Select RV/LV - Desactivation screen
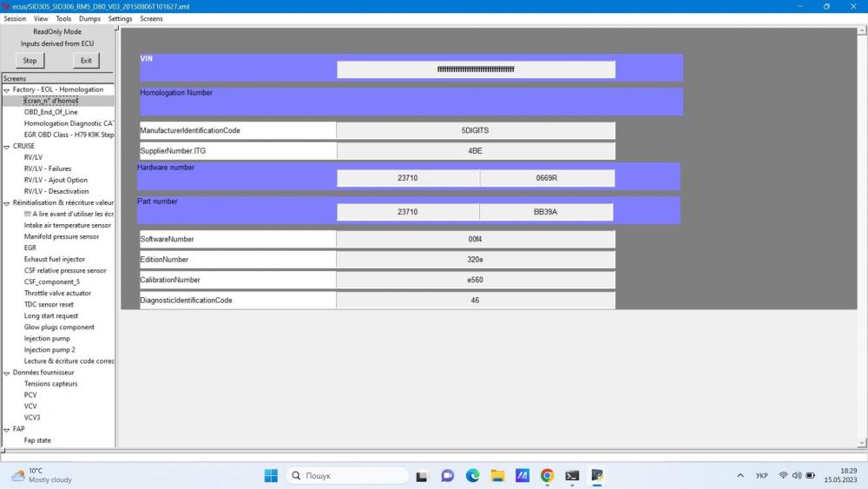Image resolution: width=868 pixels, height=489 pixels. point(56,191)
